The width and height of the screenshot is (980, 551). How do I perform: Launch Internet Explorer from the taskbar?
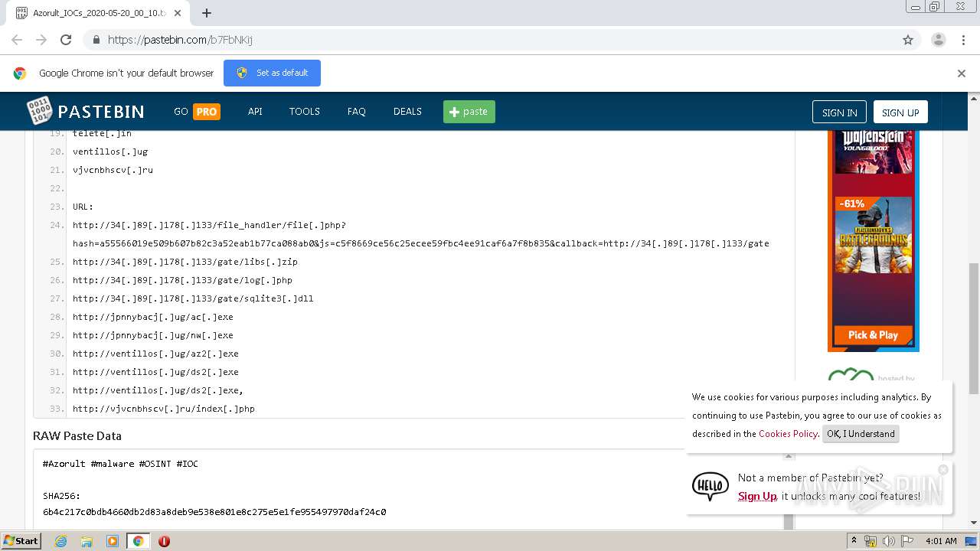tap(60, 541)
